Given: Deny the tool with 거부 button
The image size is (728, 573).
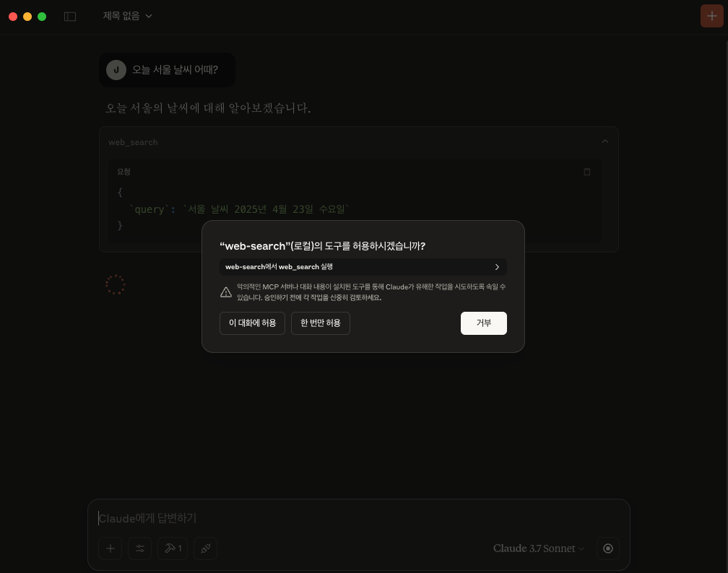Looking at the screenshot, I should coord(484,323).
